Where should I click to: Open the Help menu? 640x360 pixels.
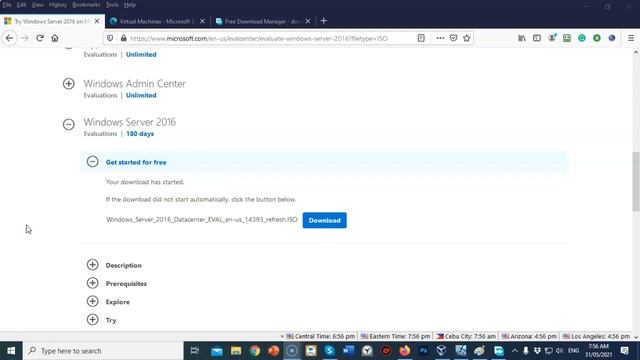pyautogui.click(x=130, y=5)
